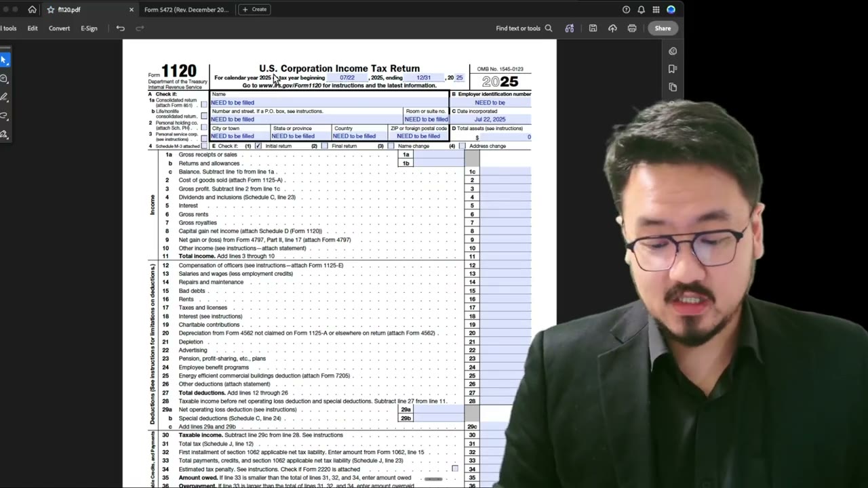Check the Schedule M-3 attached box
This screenshot has height=488, width=868.
[x=204, y=146]
